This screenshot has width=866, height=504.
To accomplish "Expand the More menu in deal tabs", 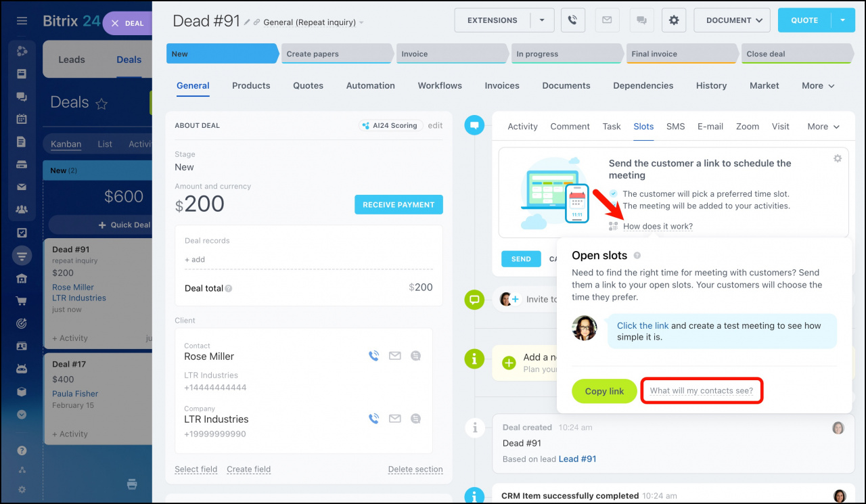I will [818, 86].
